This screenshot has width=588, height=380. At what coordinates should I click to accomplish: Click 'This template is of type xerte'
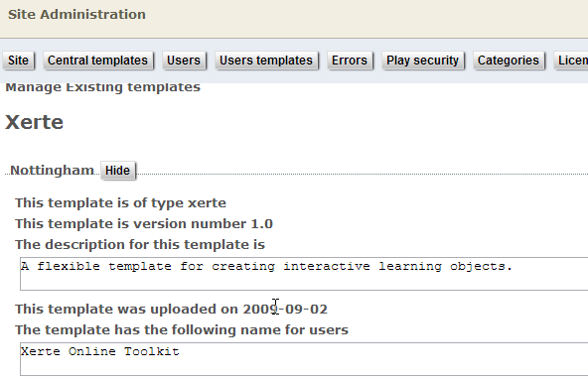coord(120,203)
